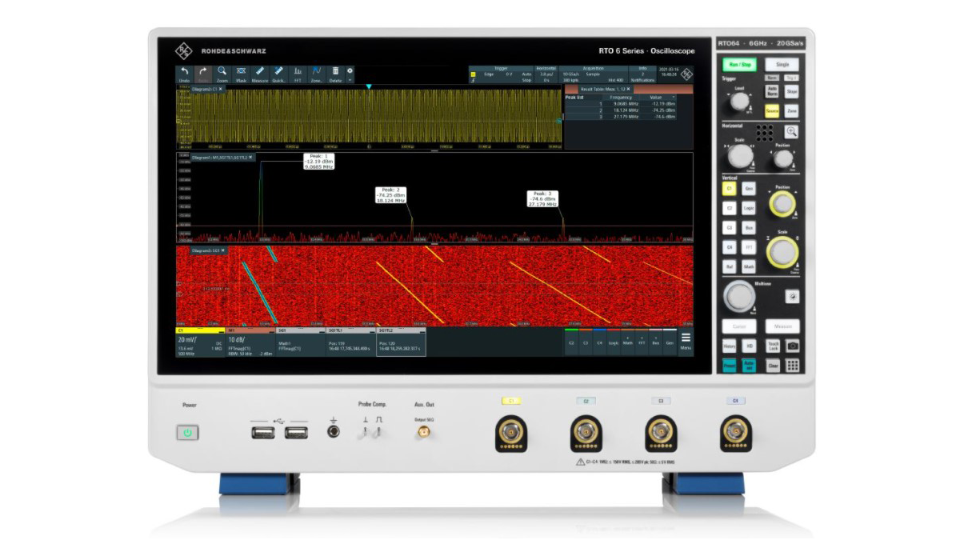Start the FFT analysis tool
This screenshot has height=560, width=960.
tap(298, 74)
